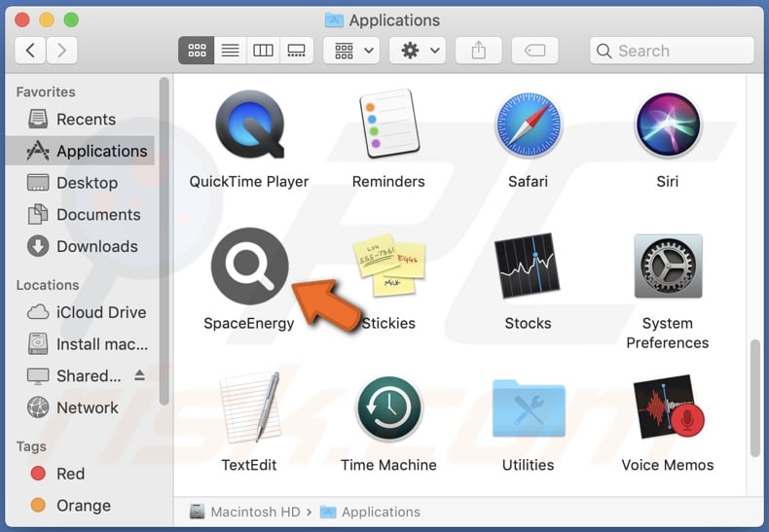Open Documents from the sidebar
The height and width of the screenshot is (532, 769).
pos(81,215)
